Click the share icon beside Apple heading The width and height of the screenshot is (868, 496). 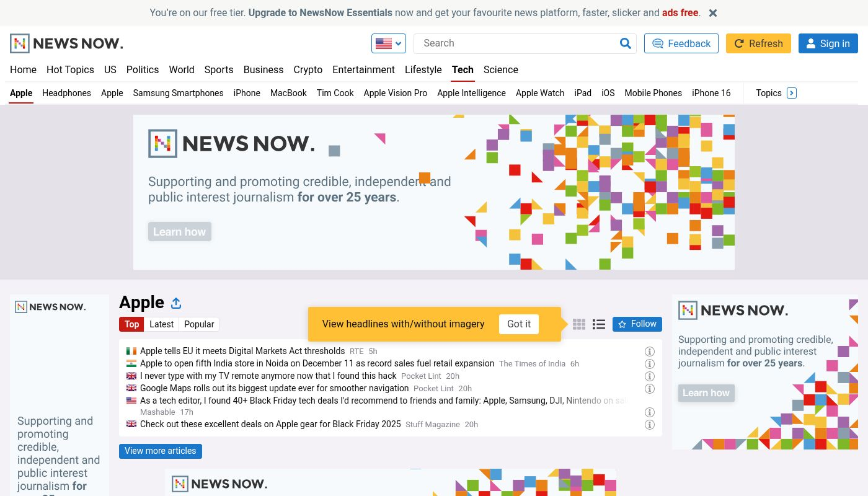pos(176,303)
